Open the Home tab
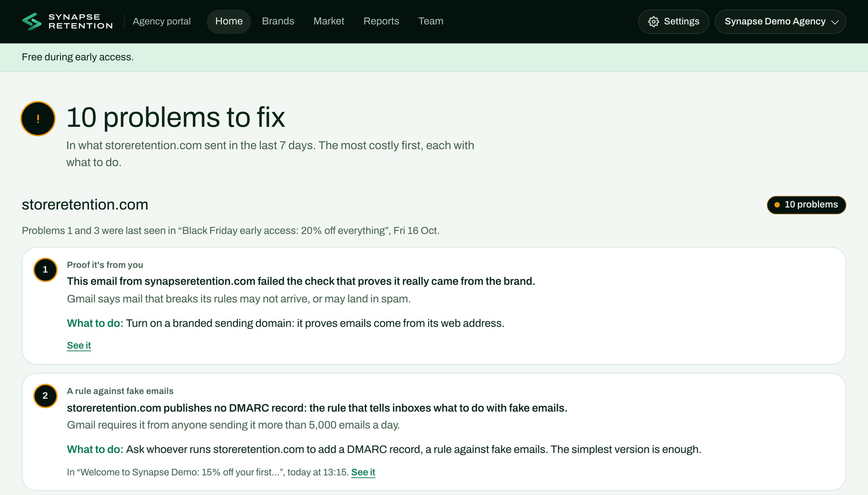 (229, 21)
